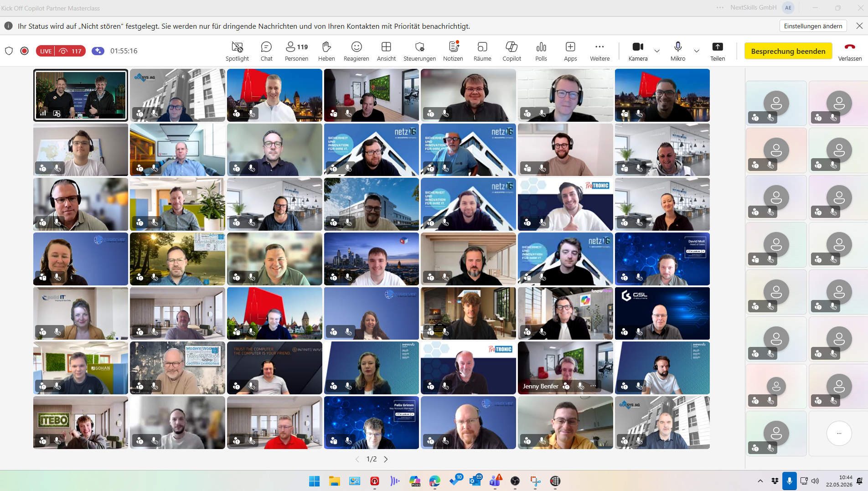Viewport: 868px width, 491px height.
Task: Click the info icon in the status banner
Action: [8, 26]
